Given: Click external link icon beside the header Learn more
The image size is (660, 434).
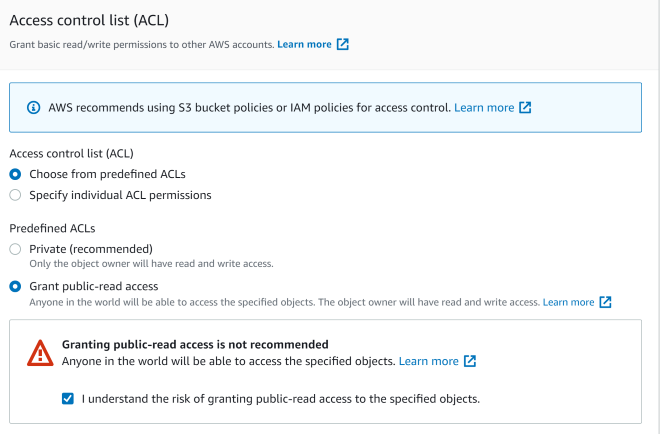Looking at the screenshot, I should click(x=343, y=45).
